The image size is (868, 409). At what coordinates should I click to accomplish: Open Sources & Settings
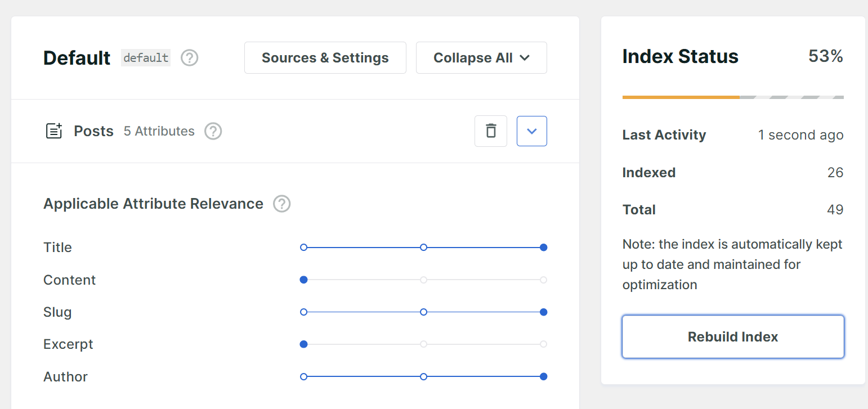point(325,57)
